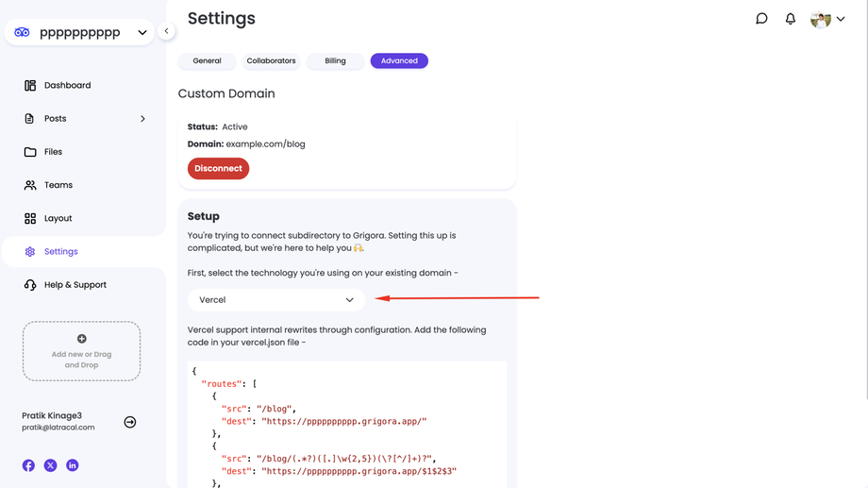The image size is (868, 488).
Task: Click the logout arrow icon
Action: pos(130,422)
